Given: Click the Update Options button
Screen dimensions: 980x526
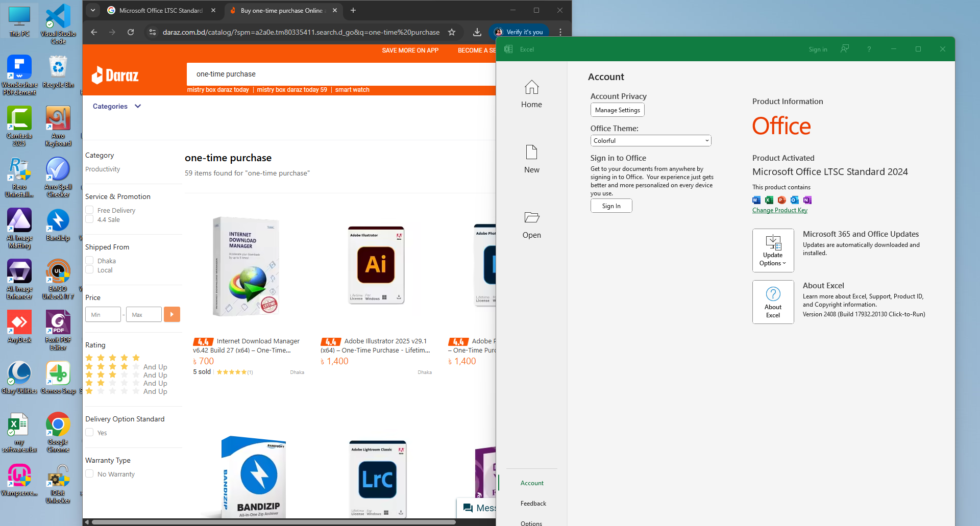Looking at the screenshot, I should click(773, 251).
